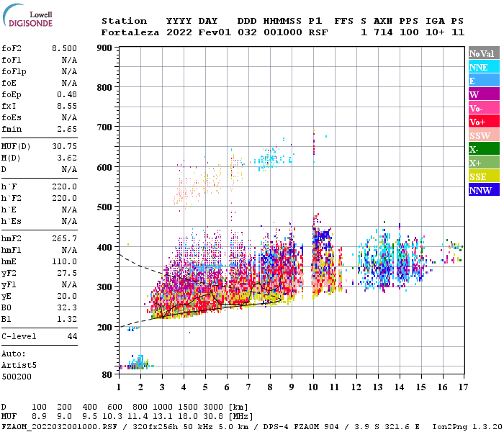Click the yF2 value 27.5

(67, 273)
